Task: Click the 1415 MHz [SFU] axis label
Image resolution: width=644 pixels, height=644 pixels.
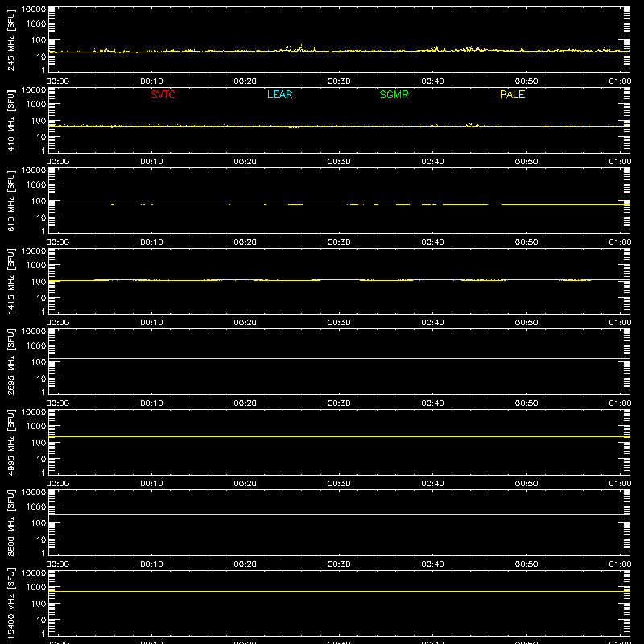Action: click(x=10, y=281)
